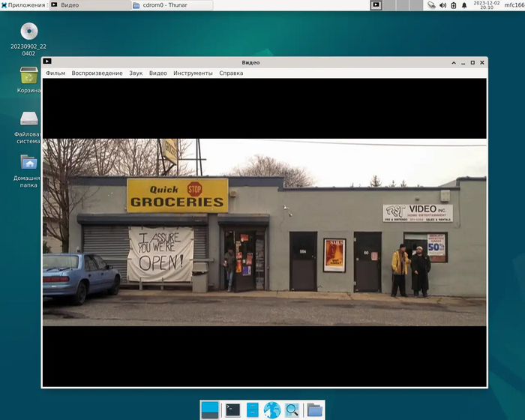
Task: Open the Приложения applications menu
Action: (x=23, y=5)
